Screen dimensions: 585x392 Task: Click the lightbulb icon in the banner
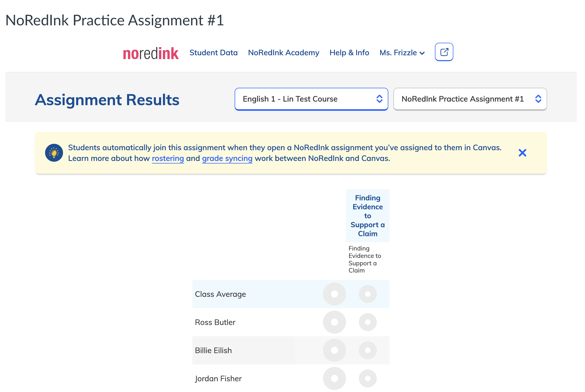[54, 153]
